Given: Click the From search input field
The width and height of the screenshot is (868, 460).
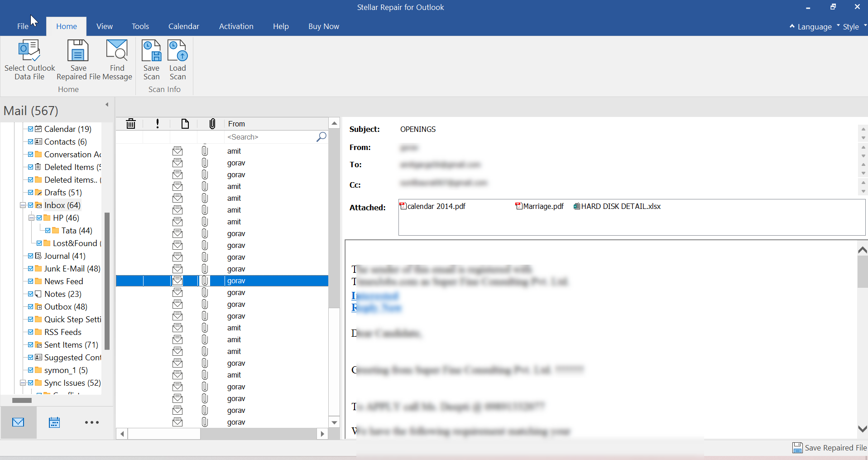Looking at the screenshot, I should [270, 137].
